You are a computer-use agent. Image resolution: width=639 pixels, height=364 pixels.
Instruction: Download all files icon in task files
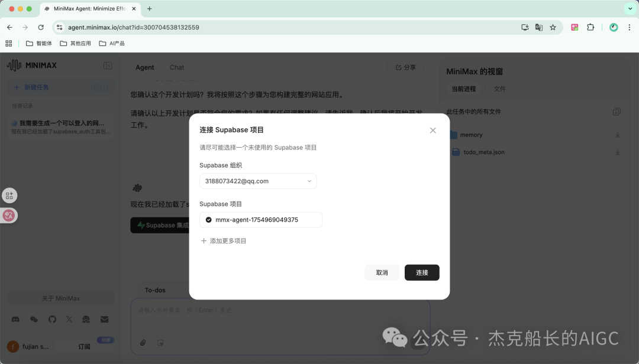pos(617,112)
